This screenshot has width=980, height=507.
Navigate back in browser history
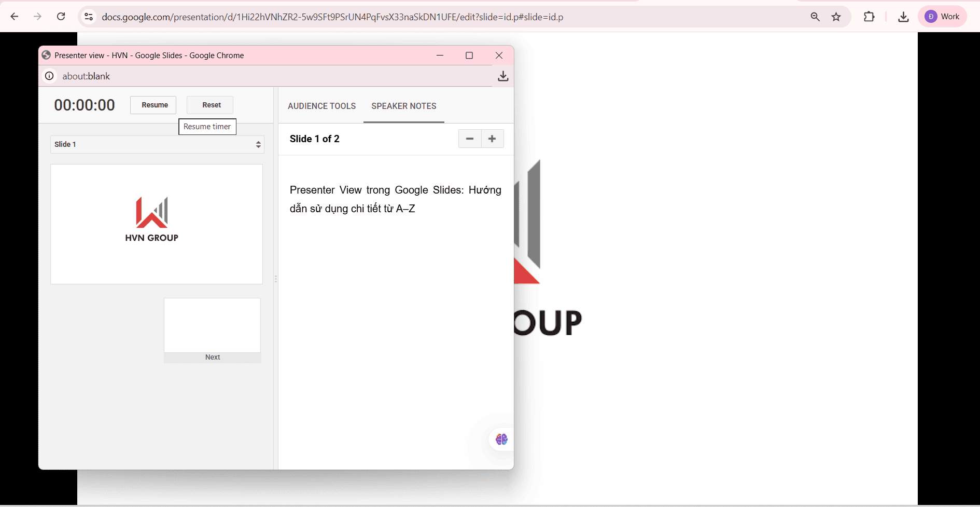coord(15,16)
